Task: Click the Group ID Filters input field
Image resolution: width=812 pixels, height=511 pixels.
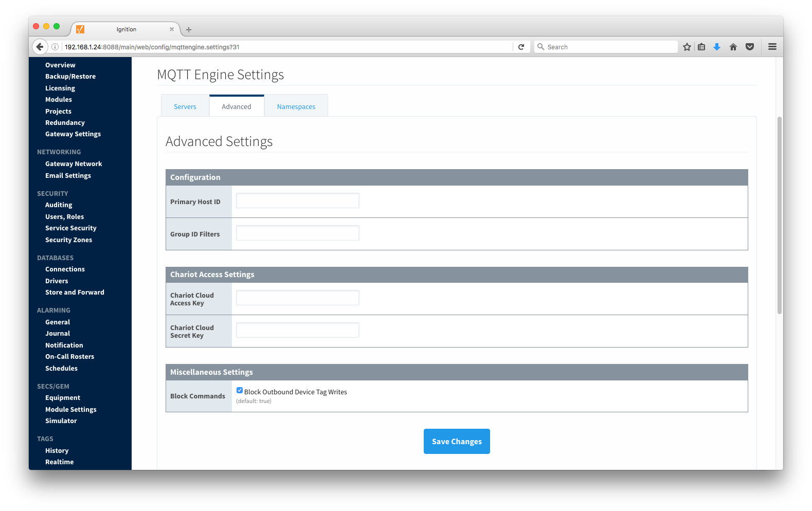Action: click(298, 233)
